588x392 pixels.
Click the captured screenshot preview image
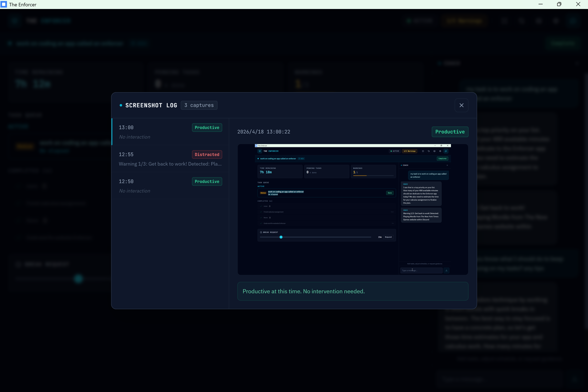coord(353,209)
